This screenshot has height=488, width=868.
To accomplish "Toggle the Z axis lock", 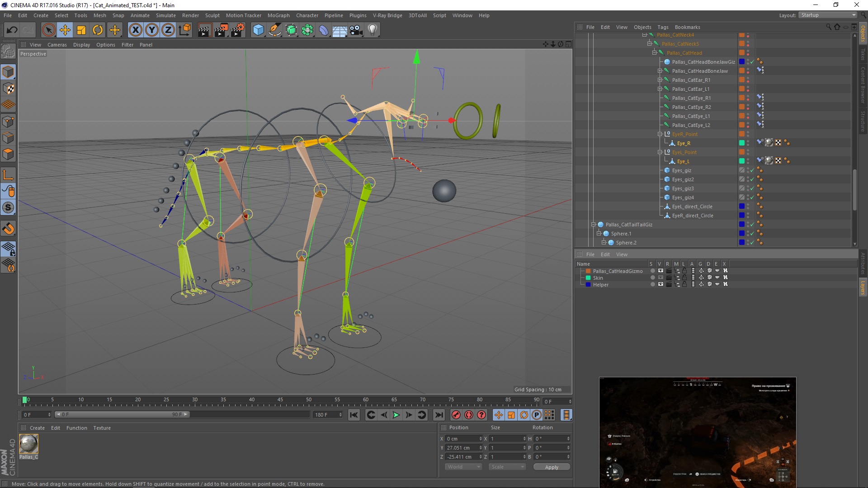I will pos(168,30).
